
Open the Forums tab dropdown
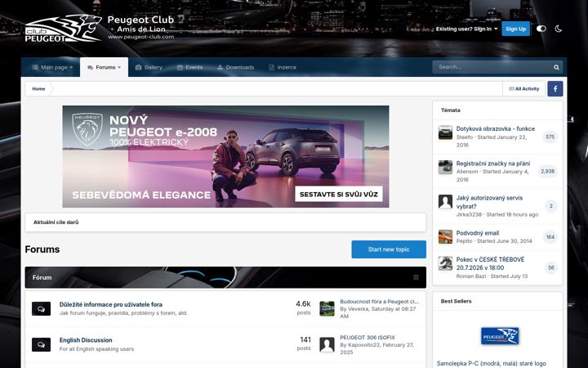104,67
